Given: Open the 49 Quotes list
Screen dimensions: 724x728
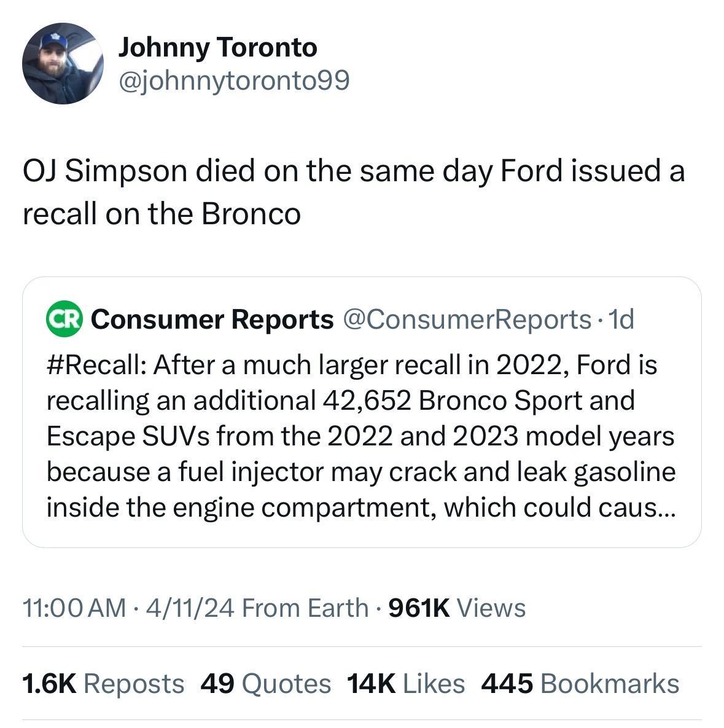Looking at the screenshot, I should 265,683.
